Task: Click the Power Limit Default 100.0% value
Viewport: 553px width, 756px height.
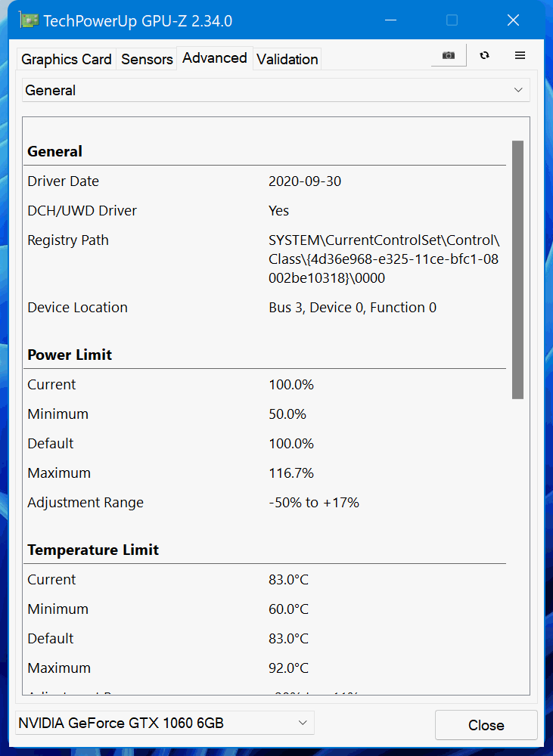Action: click(x=291, y=444)
